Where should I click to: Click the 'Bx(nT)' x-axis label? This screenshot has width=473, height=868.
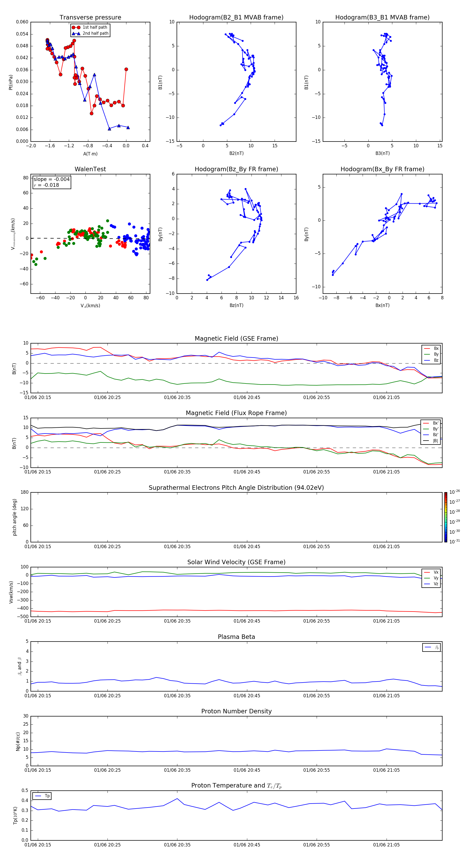(382, 305)
